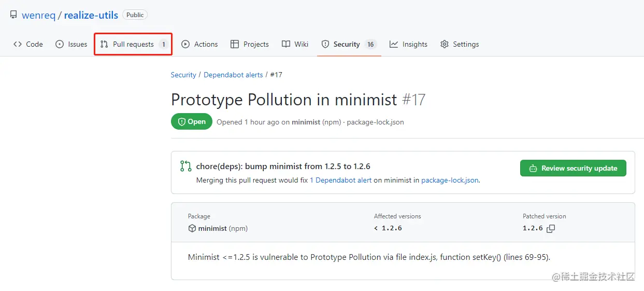Click the graph icon for Insights
Screen dimensions: 644x291
pyautogui.click(x=394, y=44)
